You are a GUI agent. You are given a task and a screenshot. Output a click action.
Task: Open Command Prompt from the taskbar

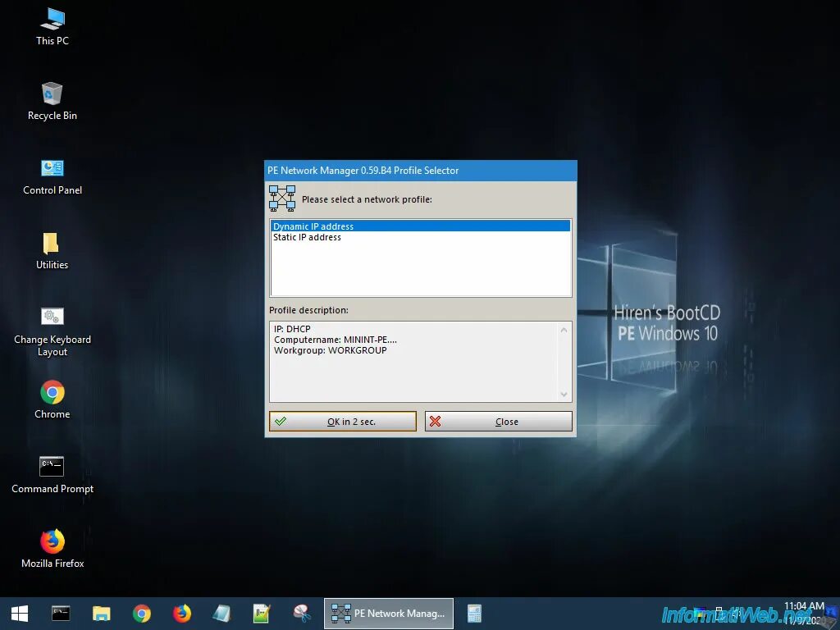[61, 614]
